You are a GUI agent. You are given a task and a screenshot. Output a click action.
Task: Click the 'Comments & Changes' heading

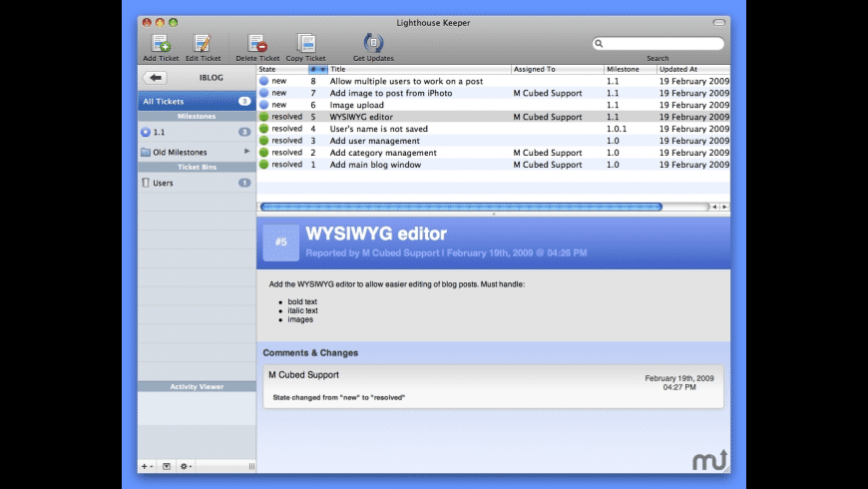coord(310,352)
